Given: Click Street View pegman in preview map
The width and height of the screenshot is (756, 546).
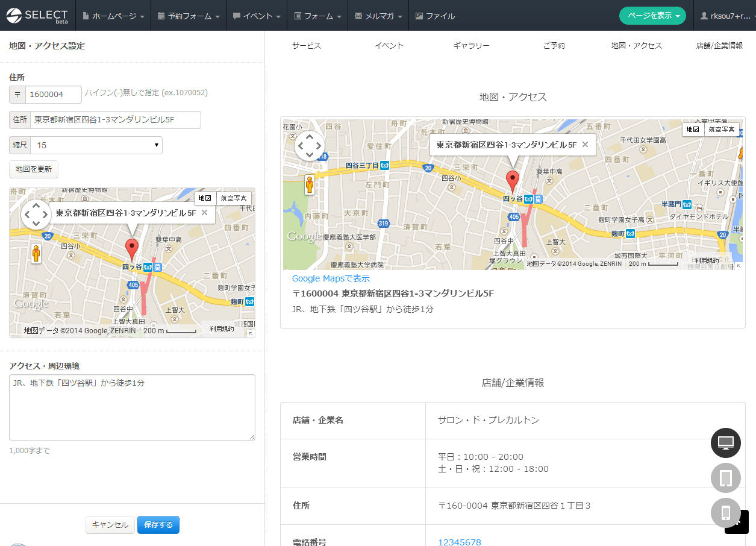Looking at the screenshot, I should pyautogui.click(x=310, y=184).
